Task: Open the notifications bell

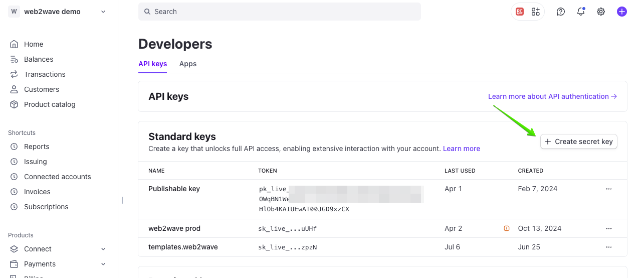Action: coord(581,12)
